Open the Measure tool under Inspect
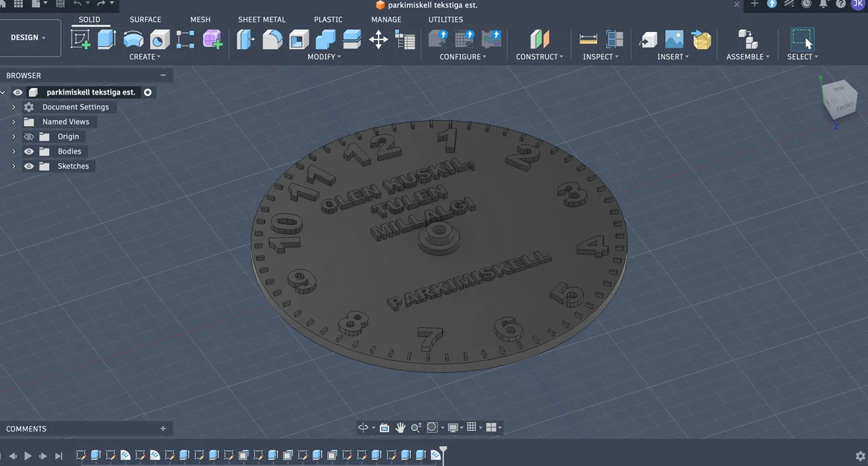This screenshot has width=868, height=466. [x=588, y=40]
